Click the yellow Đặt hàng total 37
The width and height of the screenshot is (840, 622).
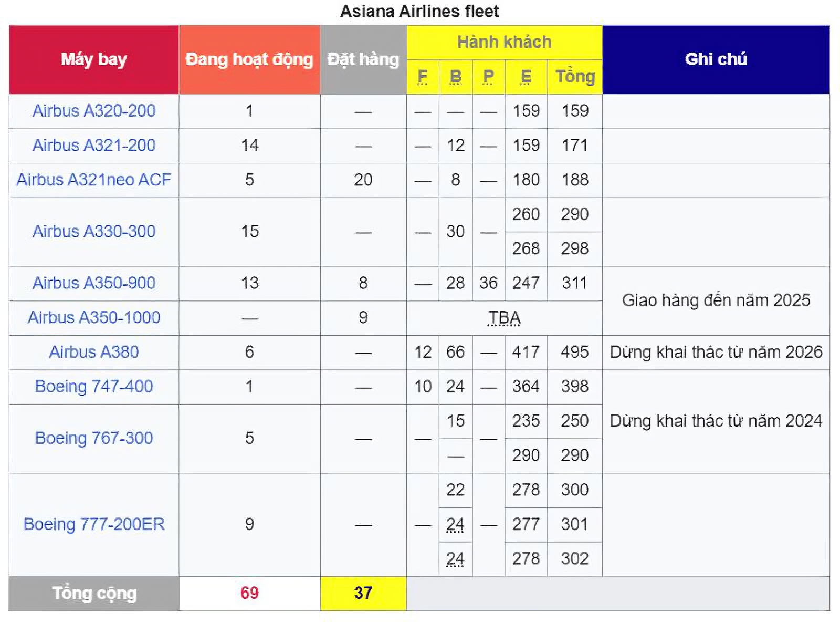(x=363, y=593)
